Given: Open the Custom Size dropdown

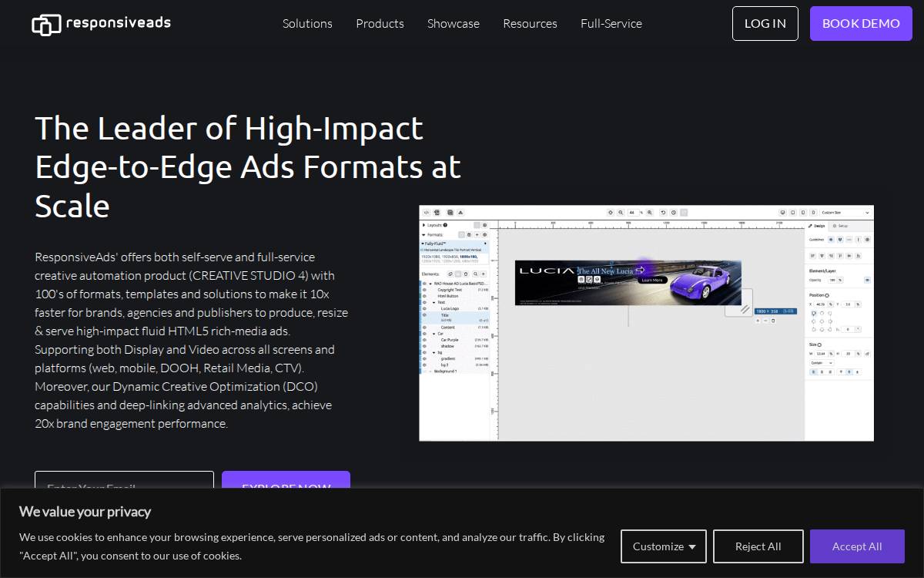Looking at the screenshot, I should [845, 212].
